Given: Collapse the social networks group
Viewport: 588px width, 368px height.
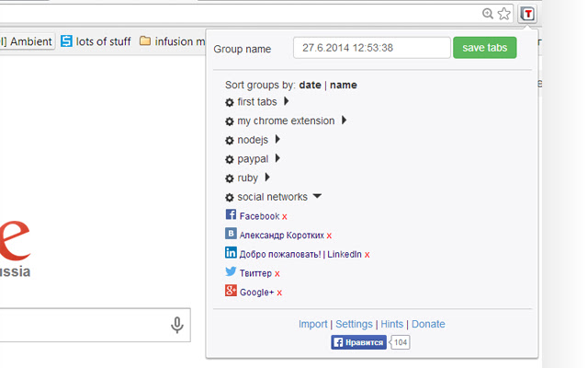Looking at the screenshot, I should (x=317, y=197).
